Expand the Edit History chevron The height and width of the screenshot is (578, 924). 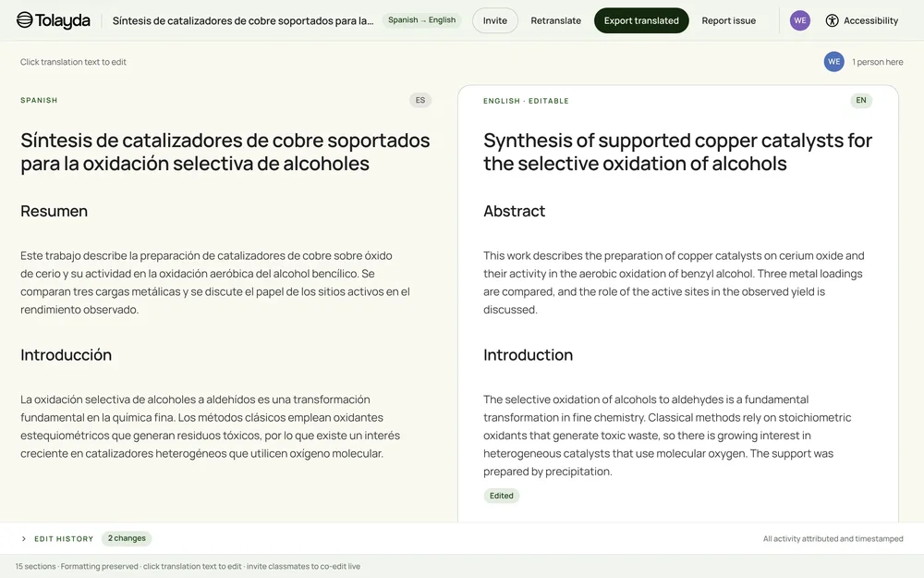(x=24, y=538)
